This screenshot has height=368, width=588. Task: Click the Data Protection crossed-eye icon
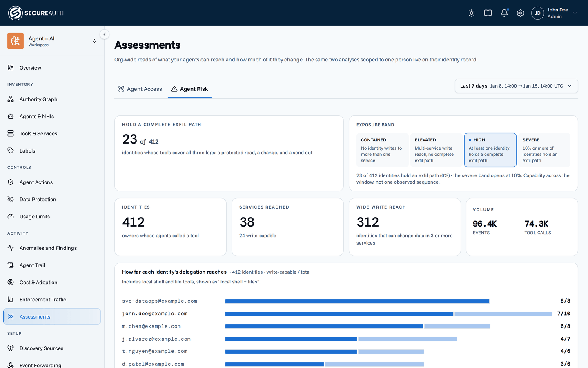point(11,199)
